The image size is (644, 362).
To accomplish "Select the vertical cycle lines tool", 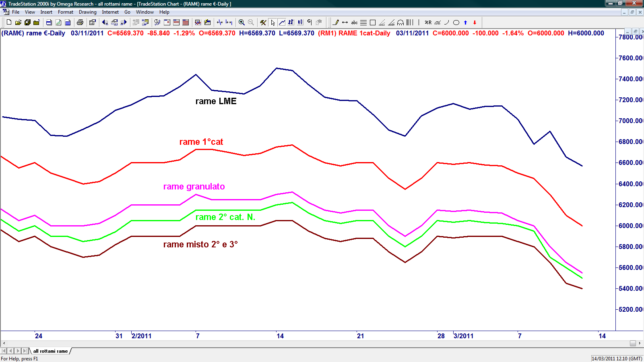I will (x=410, y=23).
